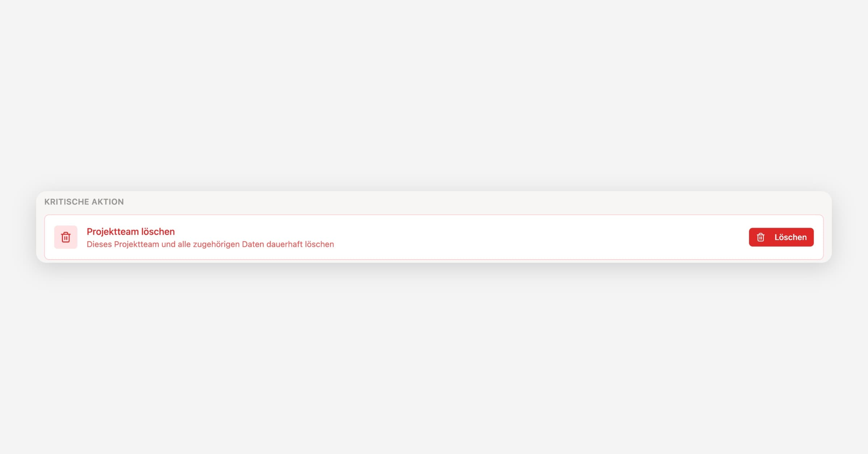Click the description about deleting data permanently

click(x=210, y=244)
